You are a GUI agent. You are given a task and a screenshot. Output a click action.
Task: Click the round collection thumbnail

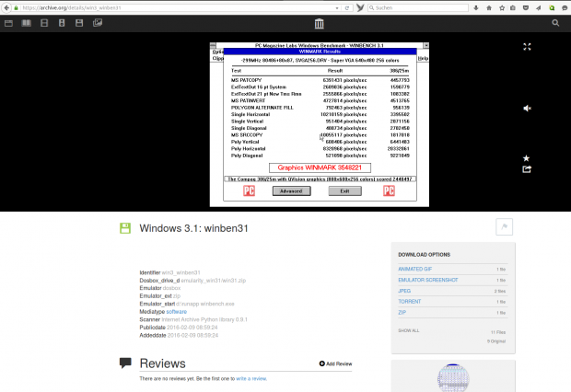coord(453,378)
